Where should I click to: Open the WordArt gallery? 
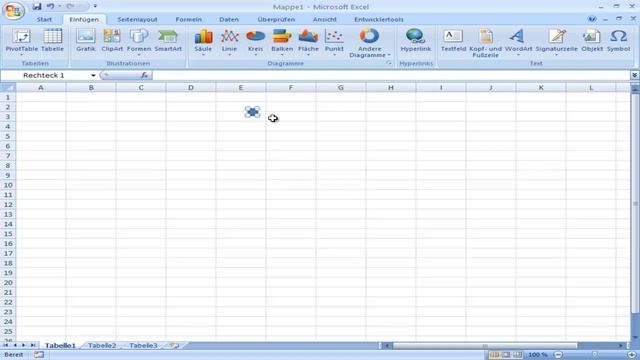click(x=518, y=41)
